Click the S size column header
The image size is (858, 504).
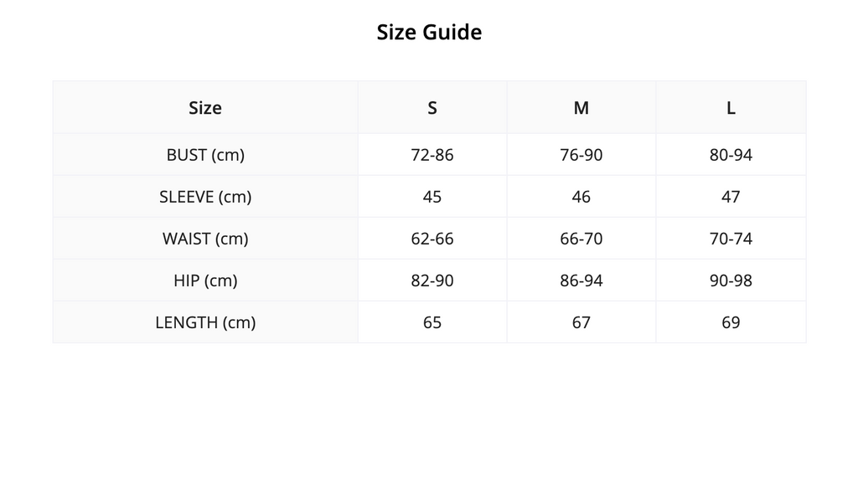tap(432, 108)
